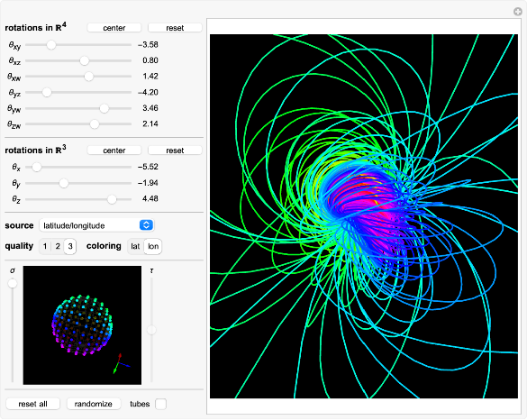Click center button for rotations in R3
This screenshot has width=527, height=420.
[x=114, y=151]
